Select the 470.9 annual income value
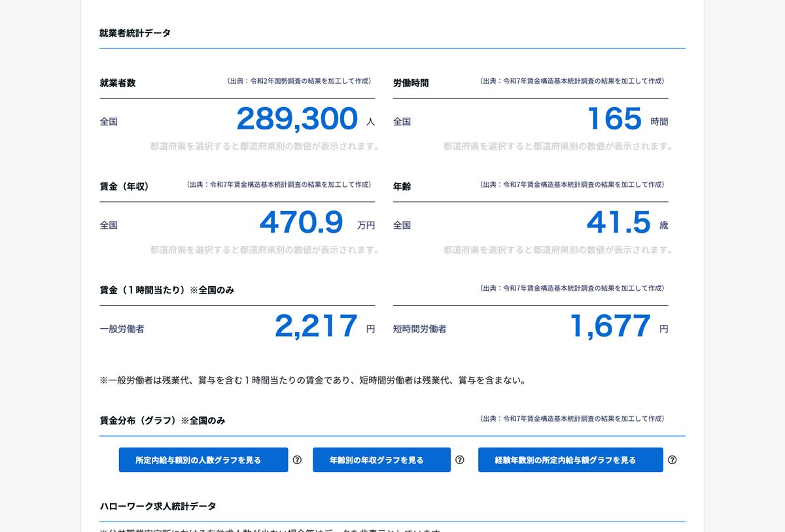785x532 pixels. [302, 222]
